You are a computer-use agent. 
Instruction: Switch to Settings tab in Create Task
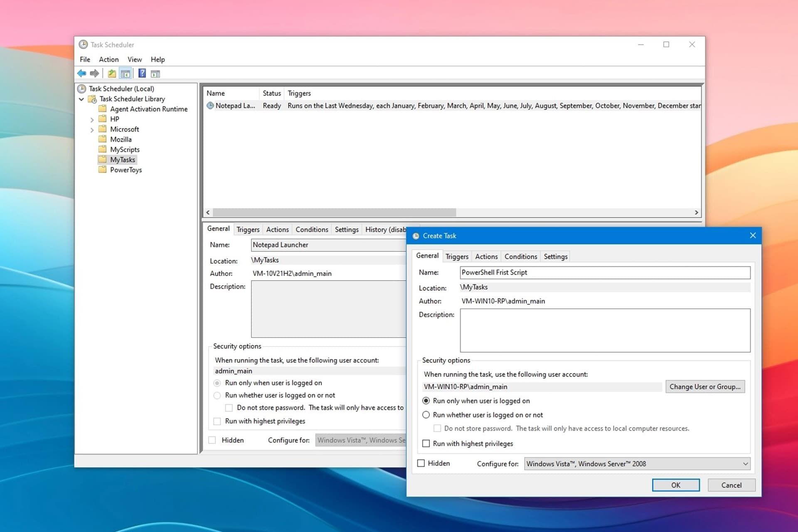point(555,256)
